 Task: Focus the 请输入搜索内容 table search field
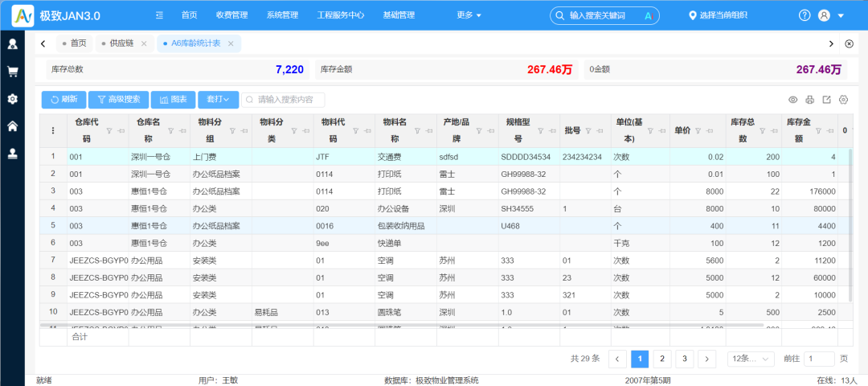[x=283, y=100]
